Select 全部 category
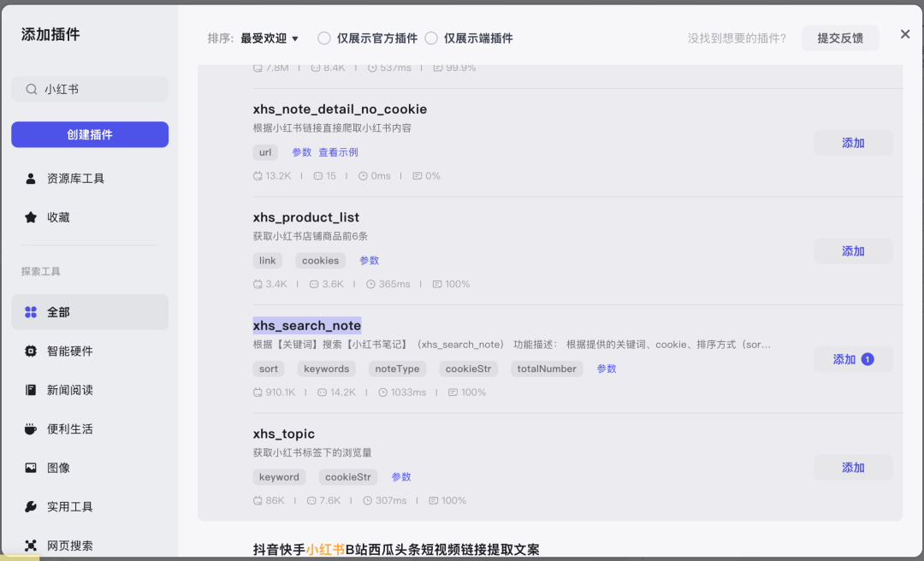The height and width of the screenshot is (561, 924). click(90, 312)
